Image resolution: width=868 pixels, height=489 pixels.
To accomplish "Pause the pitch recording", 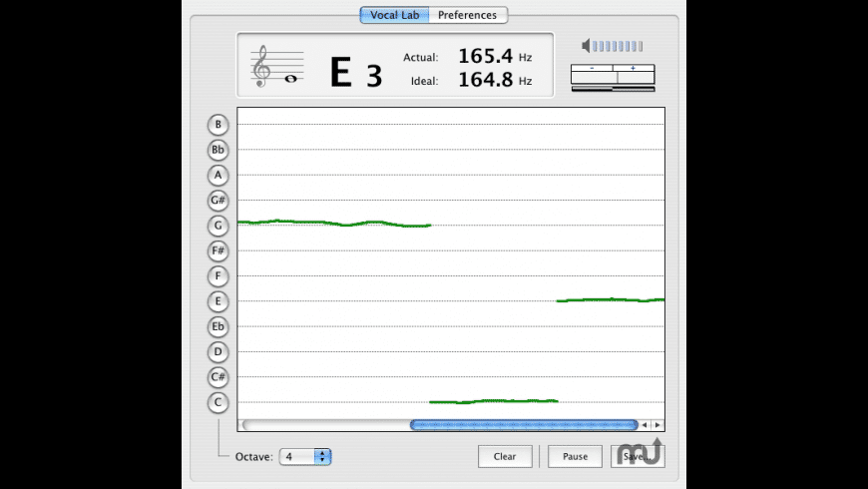I will (x=575, y=456).
